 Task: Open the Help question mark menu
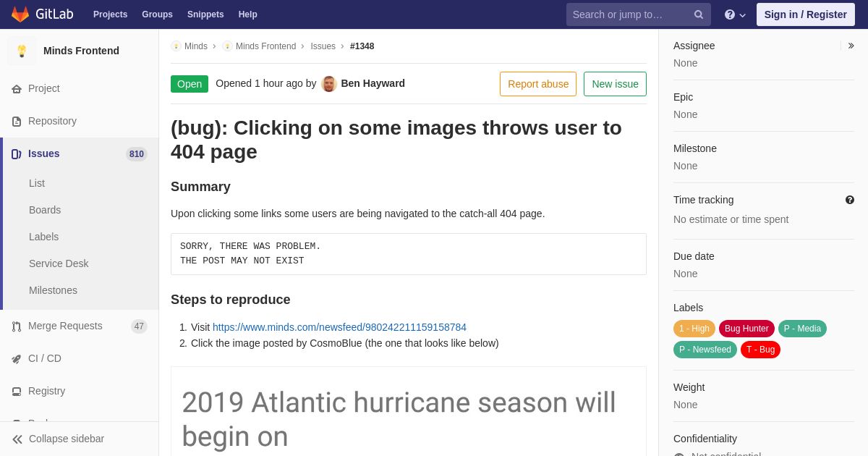pos(735,14)
